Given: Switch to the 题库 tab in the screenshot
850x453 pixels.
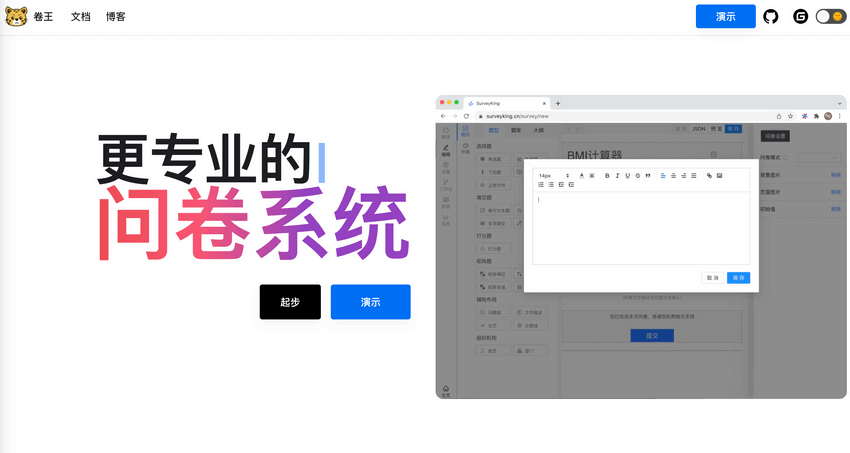Looking at the screenshot, I should [x=516, y=130].
